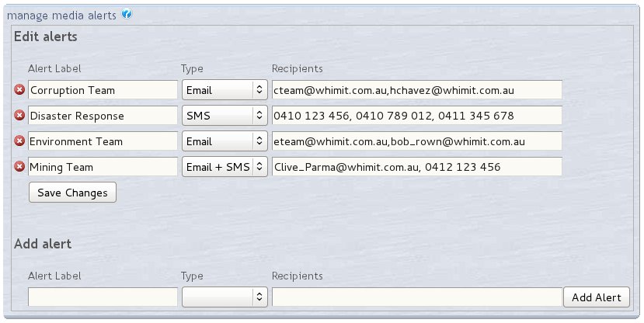Open Type dropdown for Corruption Team

(x=225, y=90)
